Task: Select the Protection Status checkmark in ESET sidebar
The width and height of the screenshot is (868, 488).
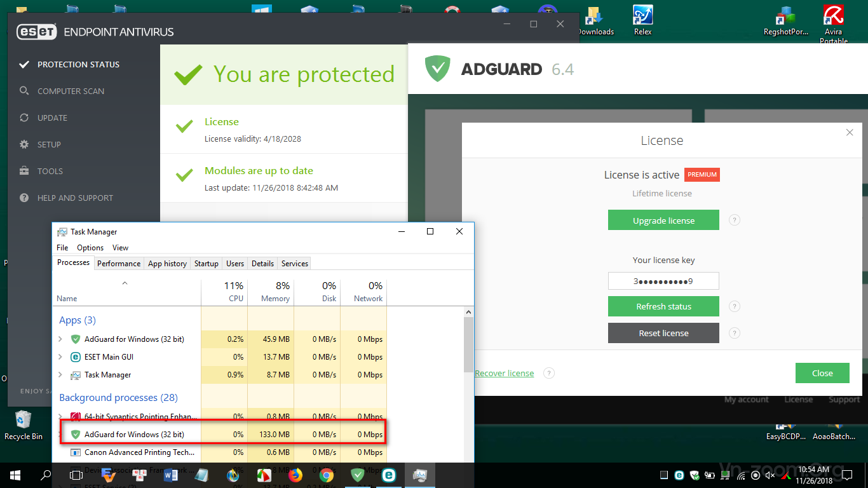Action: coord(24,64)
